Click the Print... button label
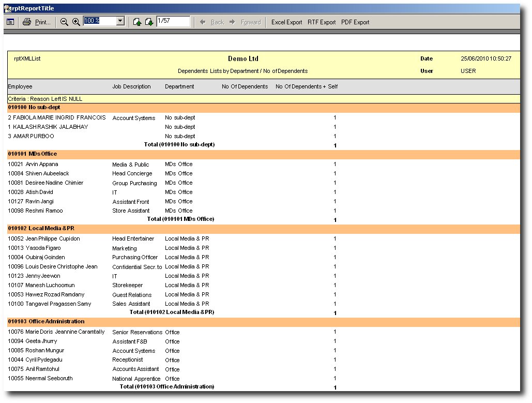This screenshot has height=403, width=532. (x=43, y=22)
